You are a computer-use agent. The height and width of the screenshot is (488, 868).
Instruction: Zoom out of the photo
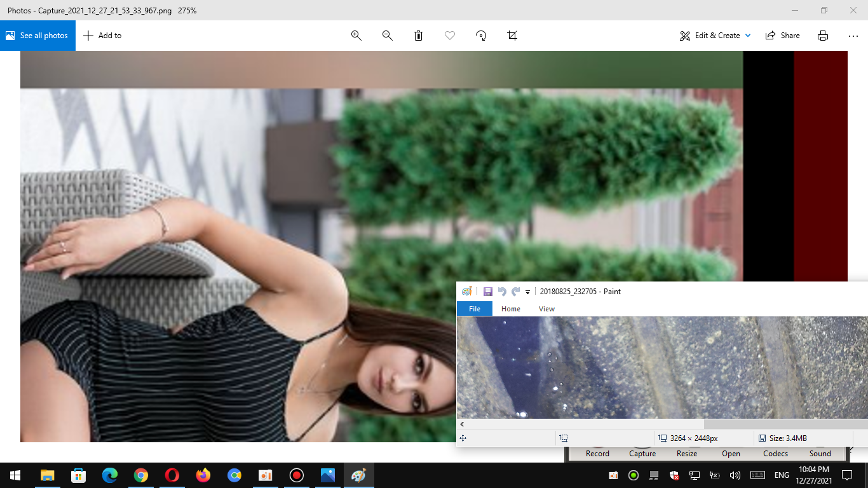pyautogui.click(x=387, y=36)
